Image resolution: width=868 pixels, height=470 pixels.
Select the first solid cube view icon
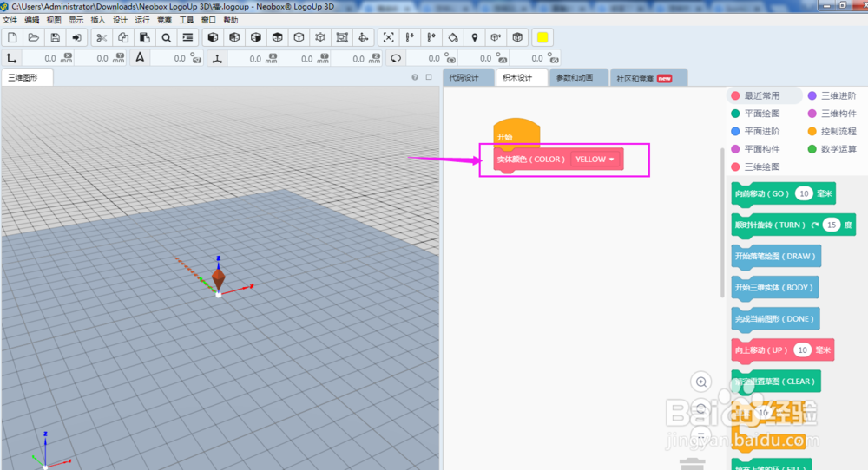(213, 37)
